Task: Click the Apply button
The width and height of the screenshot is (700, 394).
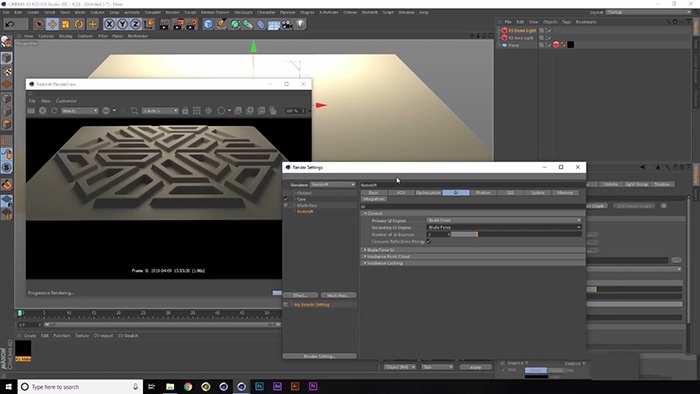Action: point(475,367)
